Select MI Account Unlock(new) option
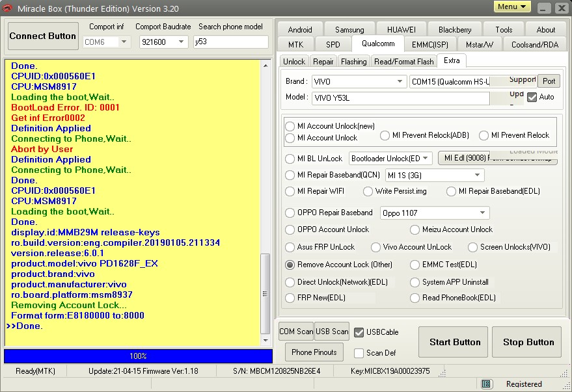This screenshot has height=392, width=572. (x=290, y=126)
